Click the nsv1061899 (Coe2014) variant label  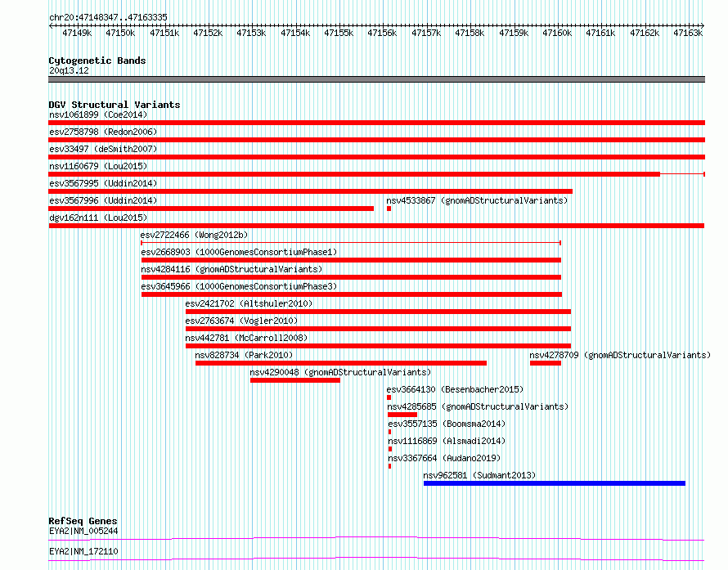[98, 114]
